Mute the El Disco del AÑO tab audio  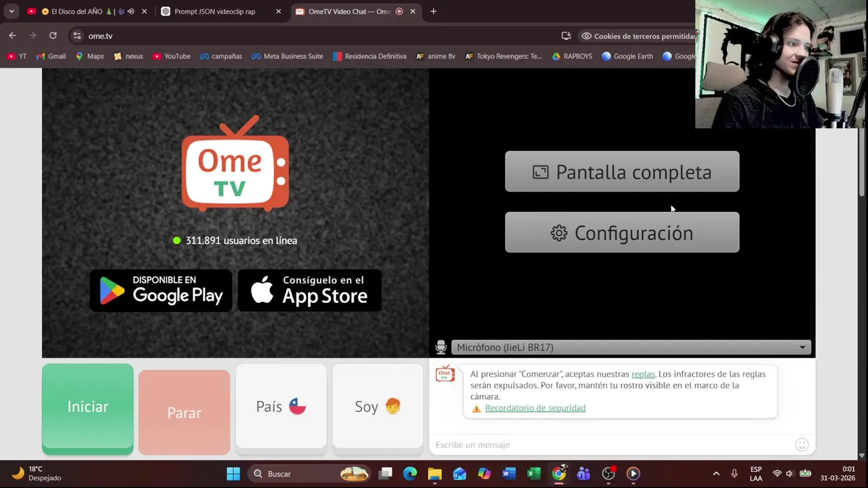(x=130, y=12)
